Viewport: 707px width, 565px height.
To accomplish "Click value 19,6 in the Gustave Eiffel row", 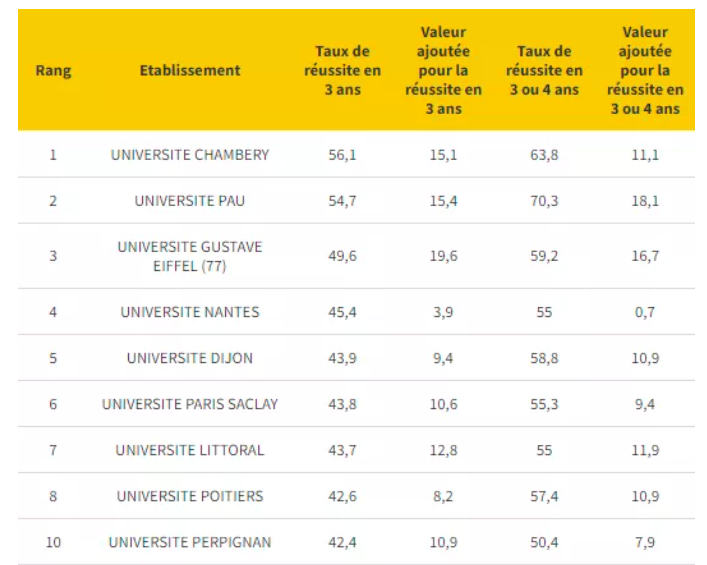I will tap(443, 256).
